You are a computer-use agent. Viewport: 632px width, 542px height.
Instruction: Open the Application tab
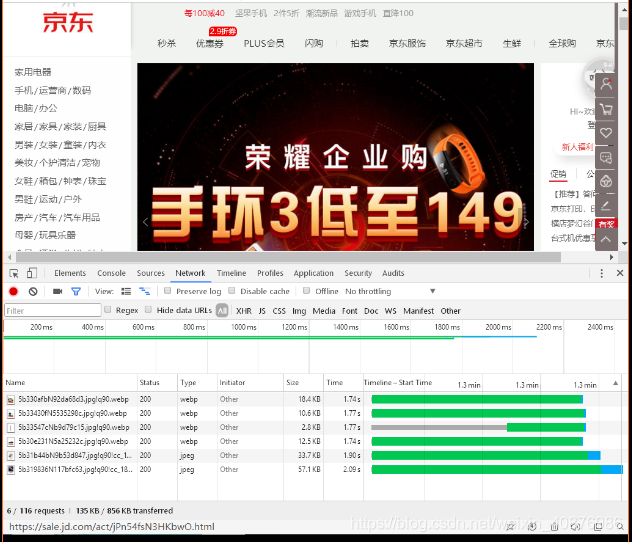[x=314, y=273]
